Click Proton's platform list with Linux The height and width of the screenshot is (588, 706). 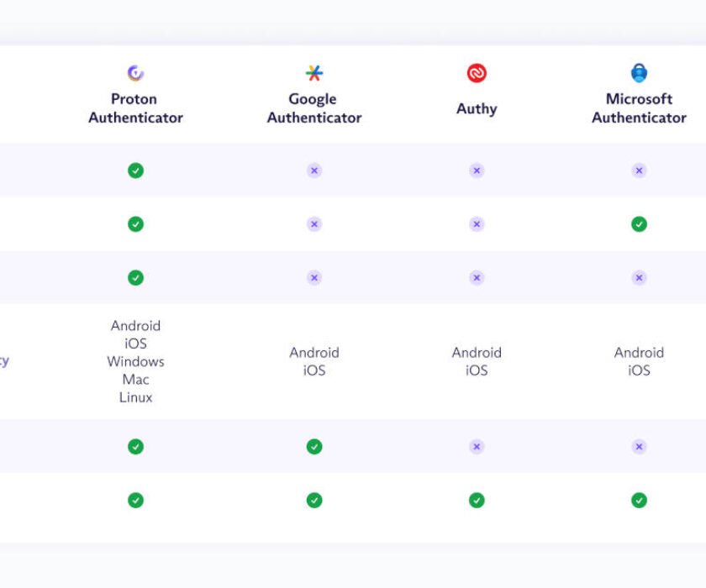(x=135, y=361)
